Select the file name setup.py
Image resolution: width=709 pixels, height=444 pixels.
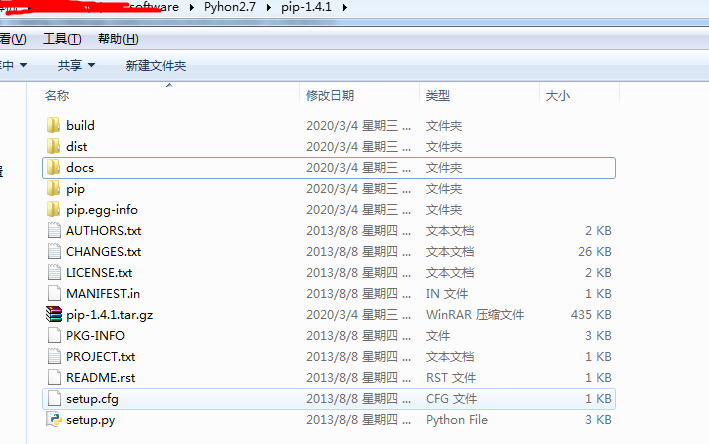90,420
